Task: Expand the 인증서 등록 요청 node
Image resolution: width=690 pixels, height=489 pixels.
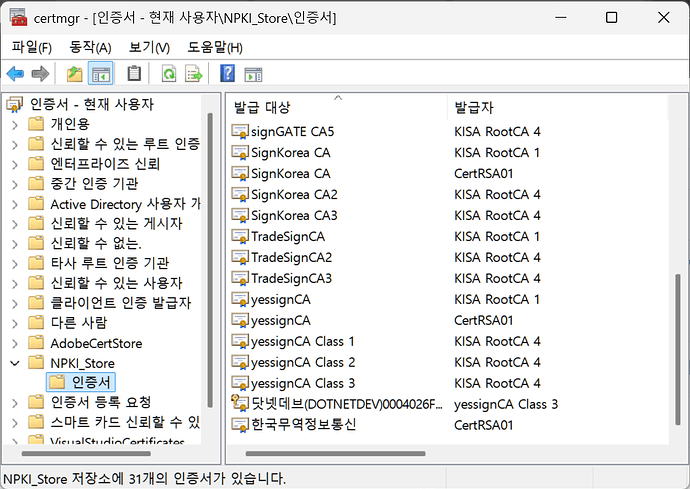Action: tap(15, 403)
